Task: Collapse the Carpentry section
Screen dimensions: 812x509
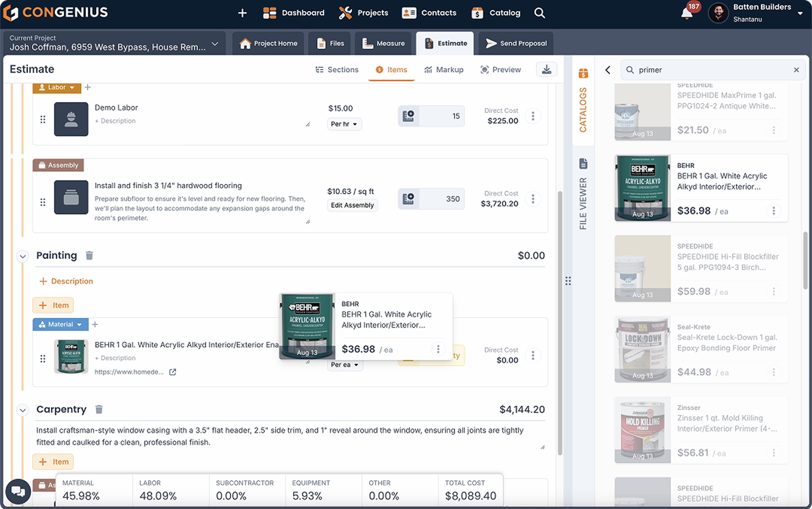Action: tap(22, 410)
